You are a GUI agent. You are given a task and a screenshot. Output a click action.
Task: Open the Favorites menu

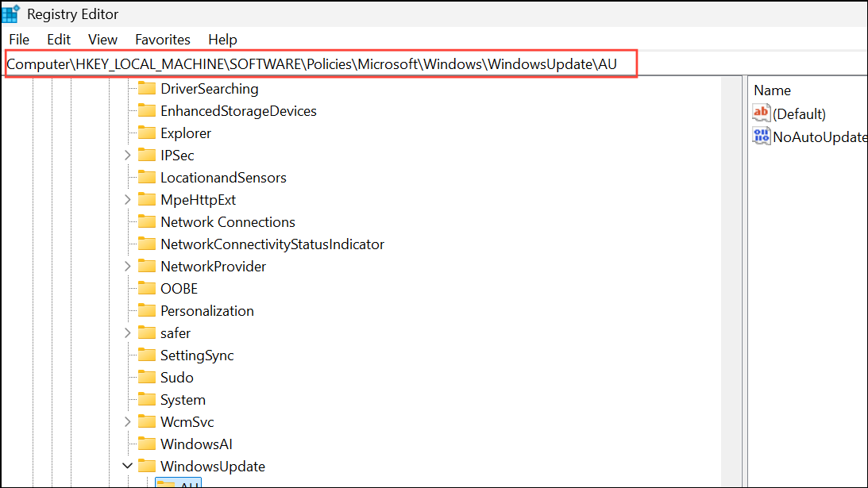tap(162, 39)
